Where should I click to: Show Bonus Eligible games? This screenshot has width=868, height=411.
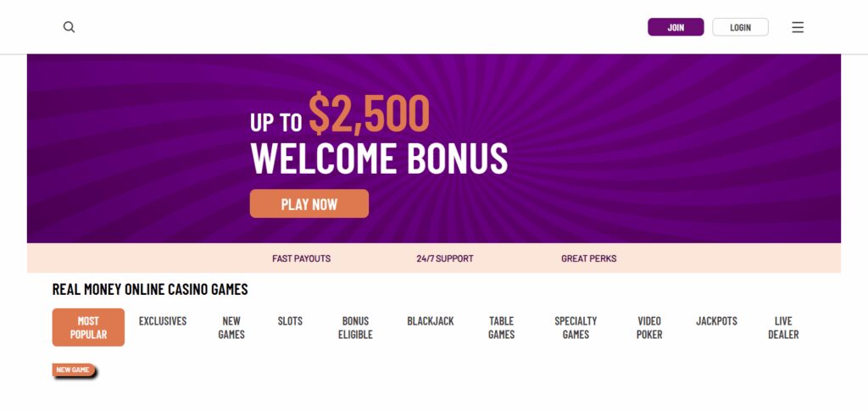click(x=355, y=327)
